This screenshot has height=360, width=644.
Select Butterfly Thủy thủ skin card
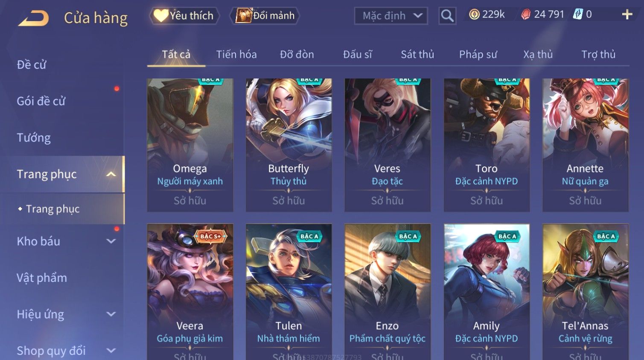coord(288,145)
